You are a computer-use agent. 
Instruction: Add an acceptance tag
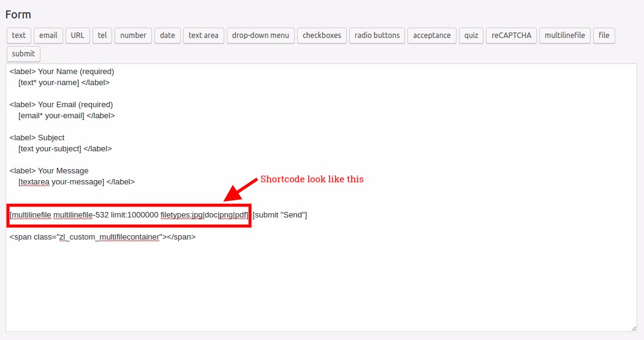tap(431, 36)
